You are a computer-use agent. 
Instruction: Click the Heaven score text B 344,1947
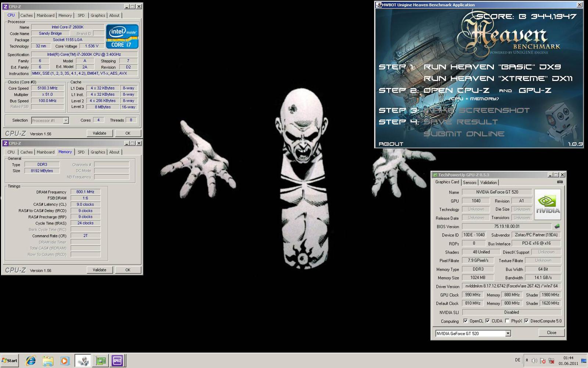[526, 16]
